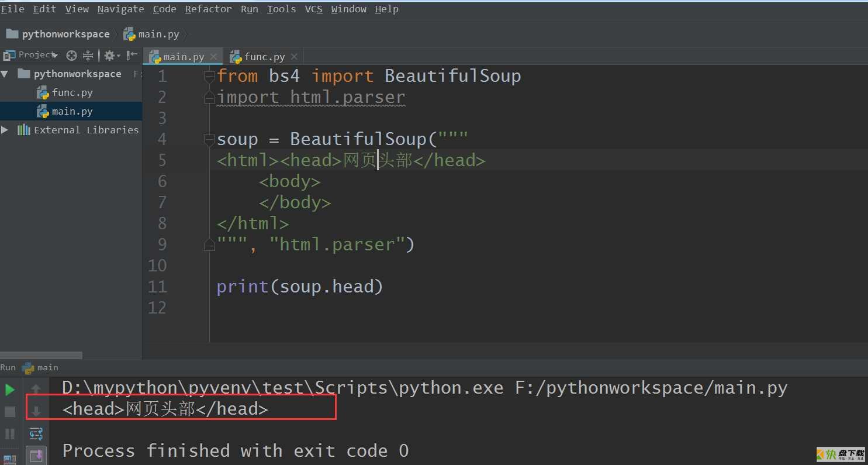868x465 pixels.
Task: Toggle Scroll to End in run console
Action: (x=36, y=456)
